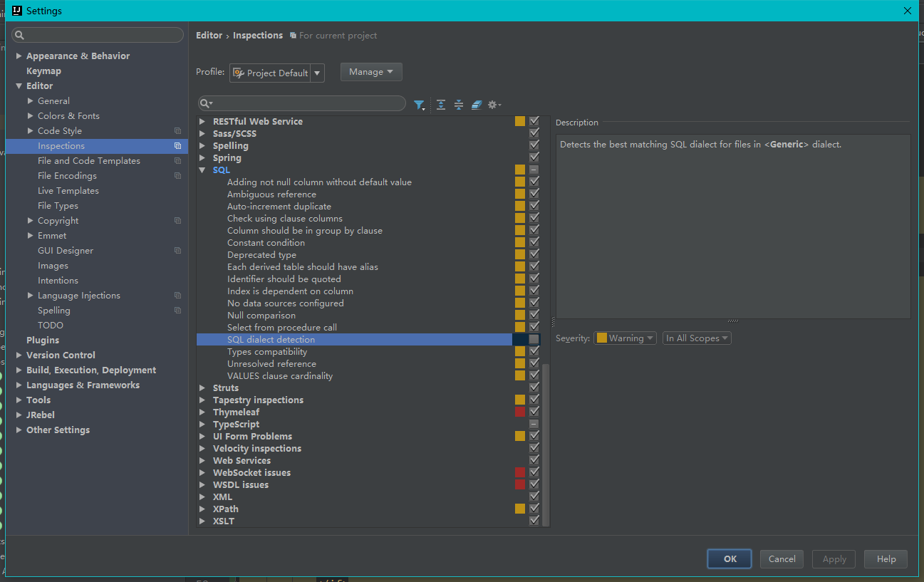Open the gear options in inspections toolbar

494,105
